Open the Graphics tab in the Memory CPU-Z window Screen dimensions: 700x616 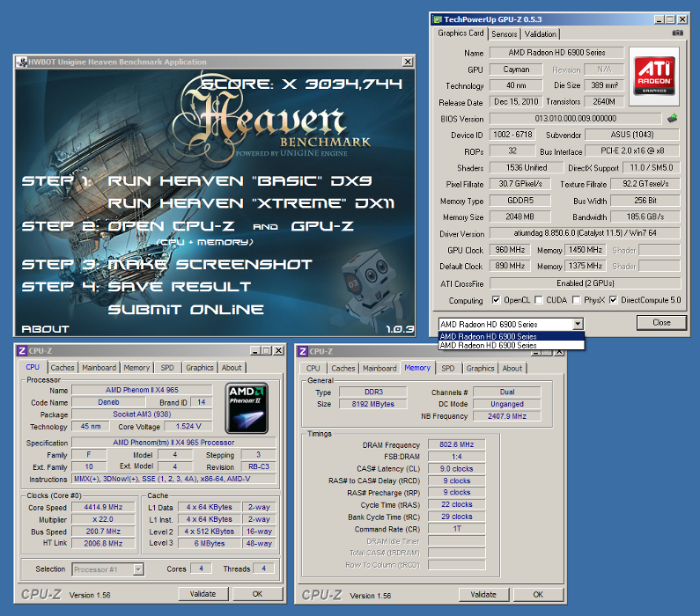coord(480,369)
